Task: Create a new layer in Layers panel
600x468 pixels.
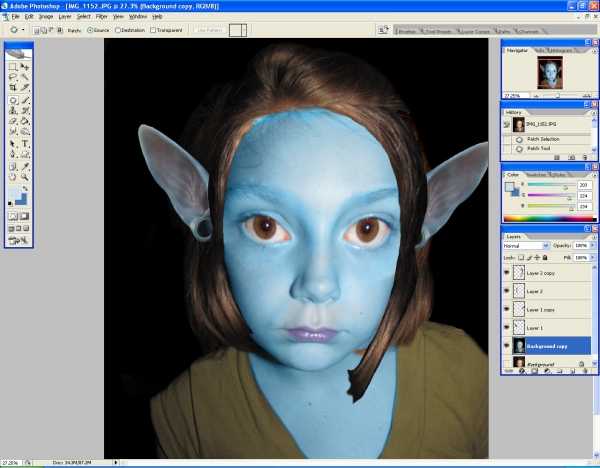Action: (x=572, y=371)
